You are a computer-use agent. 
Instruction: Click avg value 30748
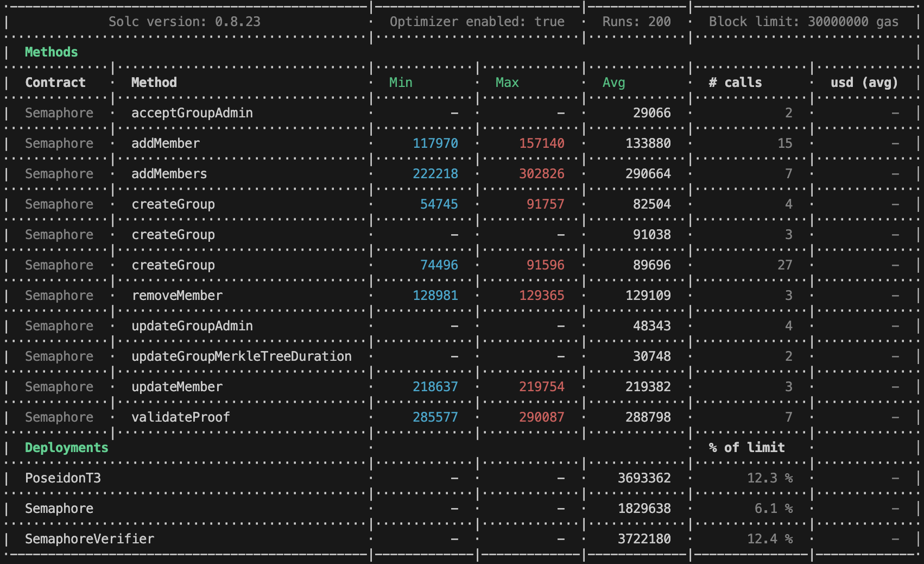click(x=652, y=356)
